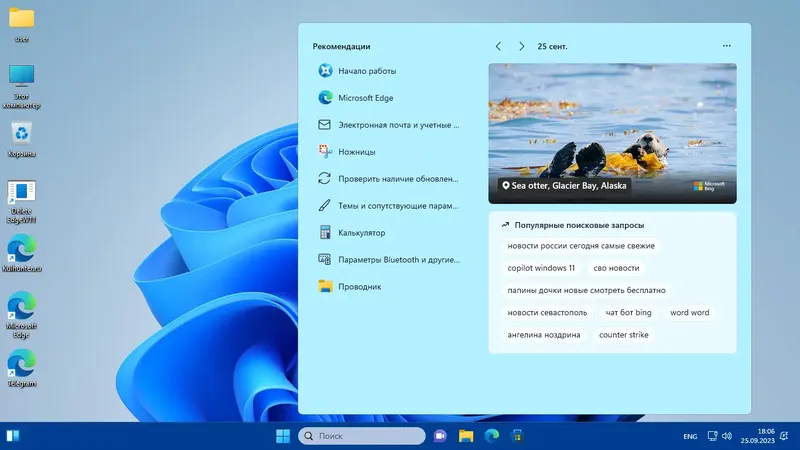Open Темы и сопутствующие параметры
Image resolution: width=800 pixels, height=450 pixels.
pos(388,206)
